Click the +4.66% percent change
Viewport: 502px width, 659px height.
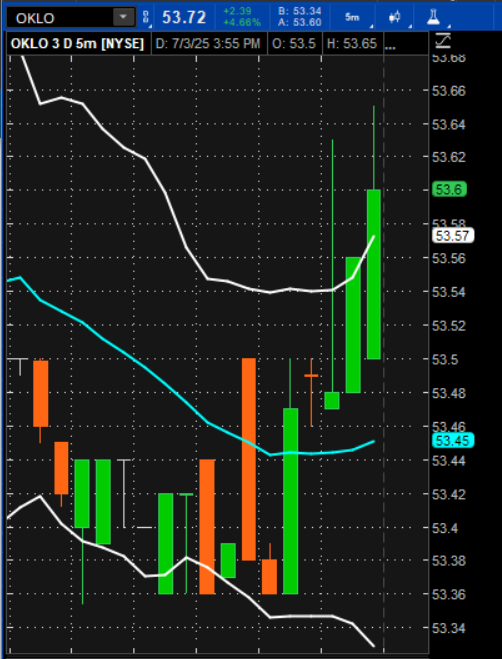[x=242, y=22]
